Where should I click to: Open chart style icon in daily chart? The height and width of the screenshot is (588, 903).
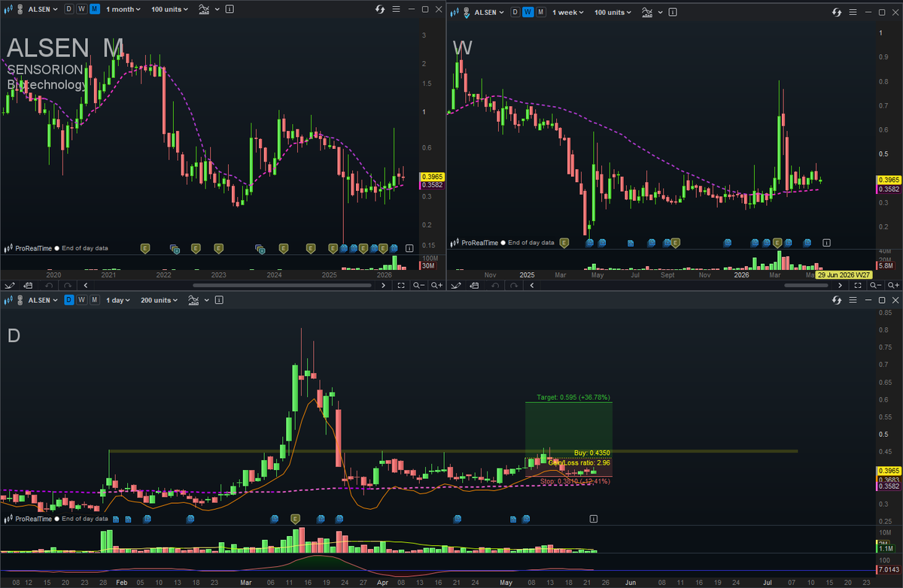[9, 300]
